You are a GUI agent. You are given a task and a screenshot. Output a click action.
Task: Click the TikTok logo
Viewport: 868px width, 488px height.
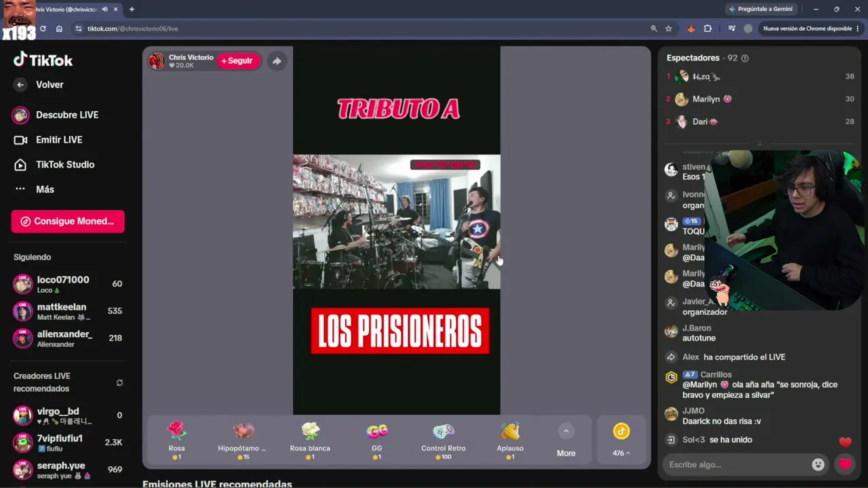(43, 60)
